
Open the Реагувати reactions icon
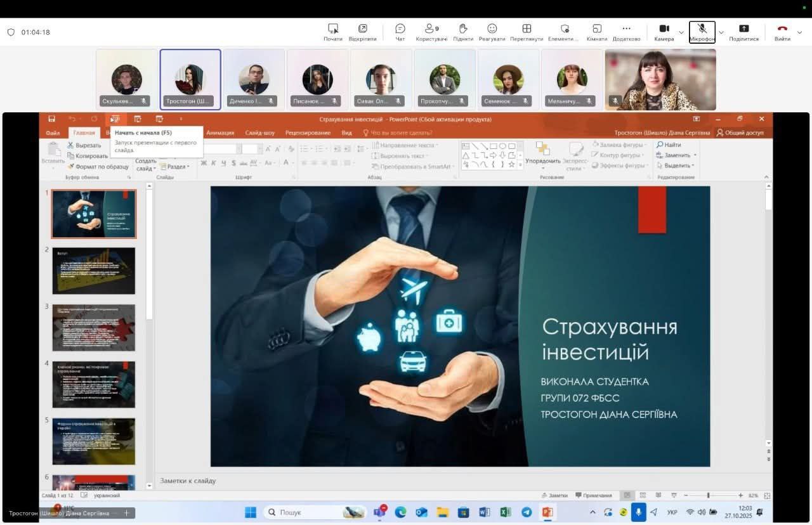click(492, 32)
